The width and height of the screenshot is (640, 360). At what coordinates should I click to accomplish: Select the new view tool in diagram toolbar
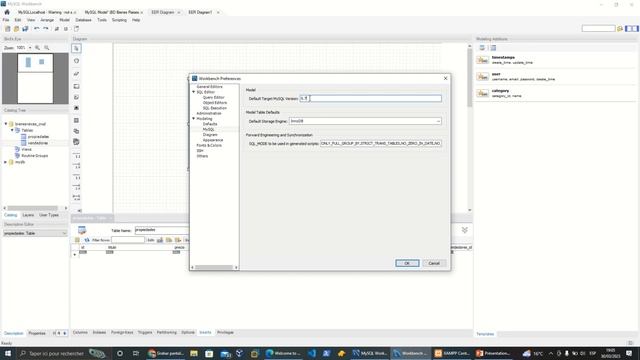pyautogui.click(x=76, y=131)
